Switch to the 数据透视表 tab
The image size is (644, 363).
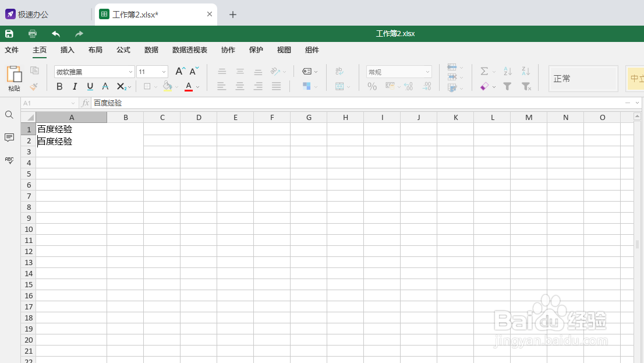point(190,50)
